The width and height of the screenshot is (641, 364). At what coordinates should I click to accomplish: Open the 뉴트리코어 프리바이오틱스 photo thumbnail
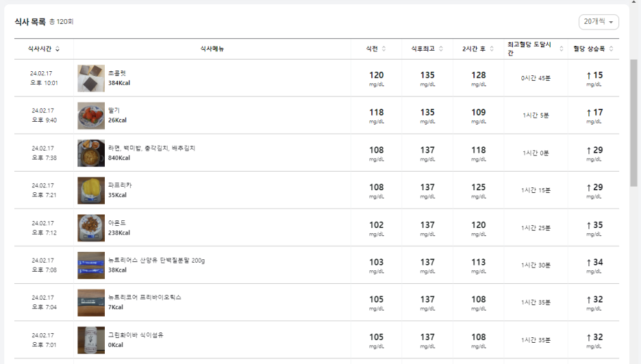pyautogui.click(x=91, y=302)
